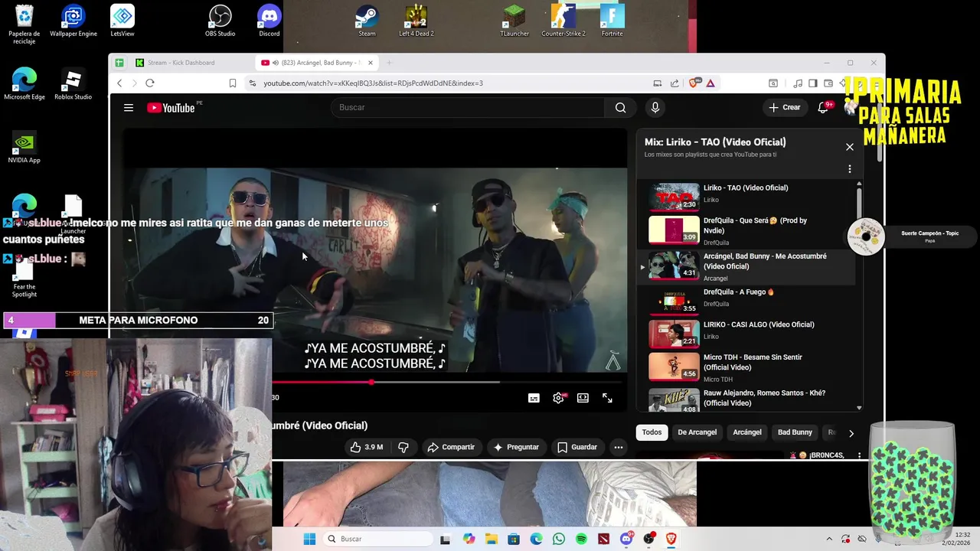Screen dimensions: 980x551
Task: Open the YouTube hamburger guide menu
Action: [129, 108]
